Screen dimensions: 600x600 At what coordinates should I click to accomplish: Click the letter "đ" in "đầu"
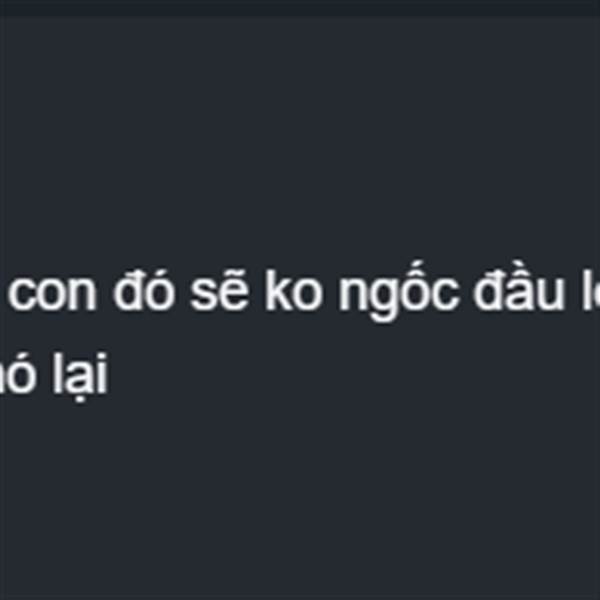point(487,289)
